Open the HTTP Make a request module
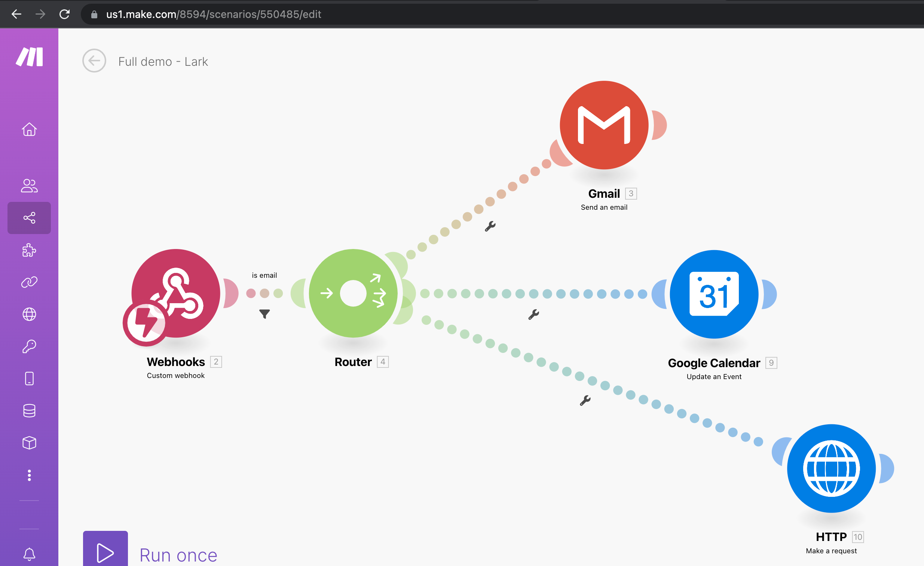Image resolution: width=924 pixels, height=566 pixels. click(831, 468)
